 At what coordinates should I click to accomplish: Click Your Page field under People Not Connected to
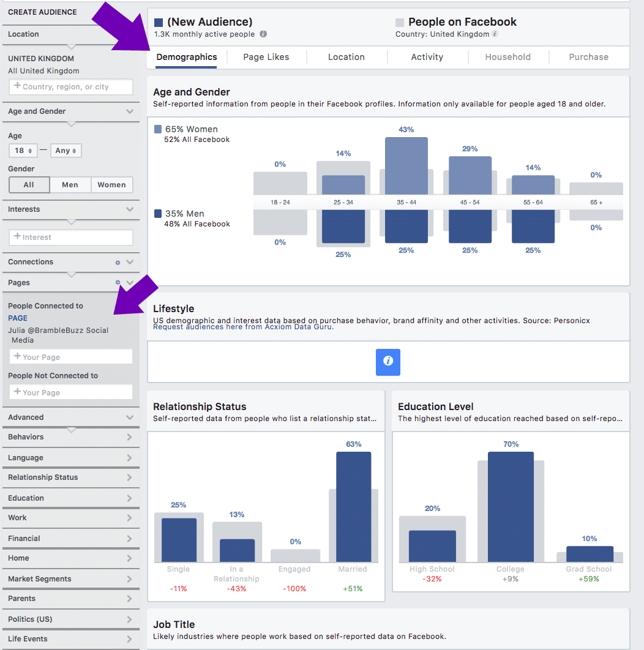pyautogui.click(x=71, y=392)
